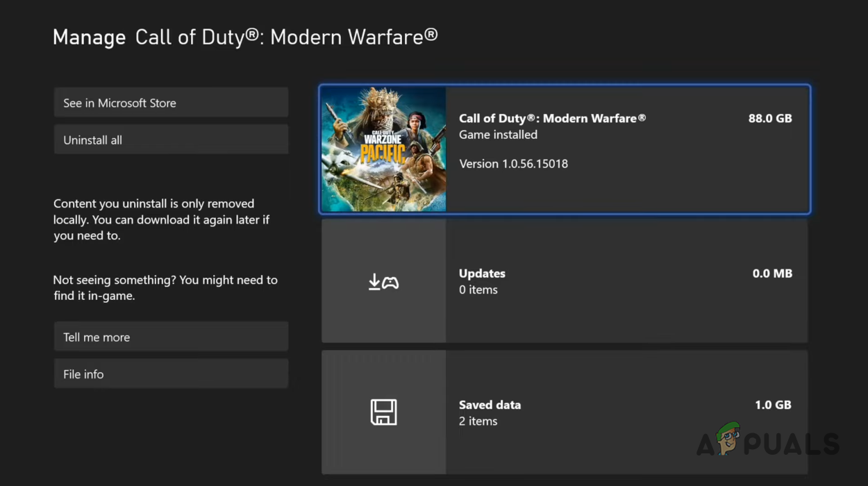Screen dimensions: 868x486
Task: Click the Version 1.0.56.15018 text
Action: click(513, 164)
